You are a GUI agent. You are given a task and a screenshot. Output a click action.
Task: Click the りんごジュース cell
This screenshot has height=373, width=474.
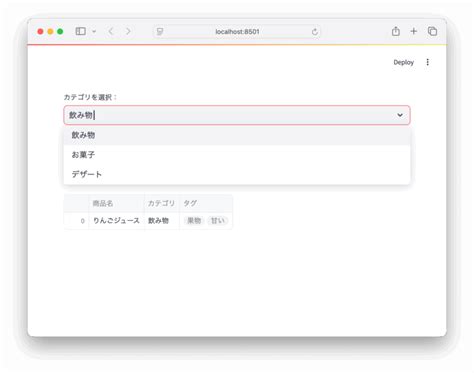[x=117, y=221]
